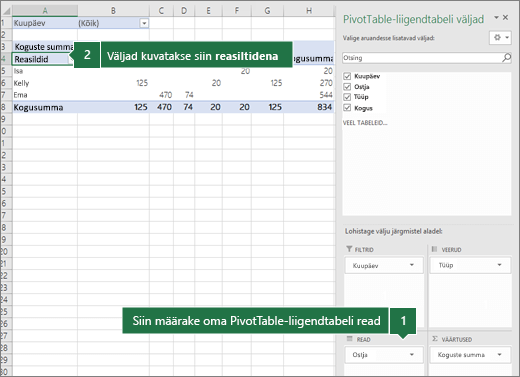
Task: Uncheck the Ostja field checkbox
Action: click(x=347, y=87)
